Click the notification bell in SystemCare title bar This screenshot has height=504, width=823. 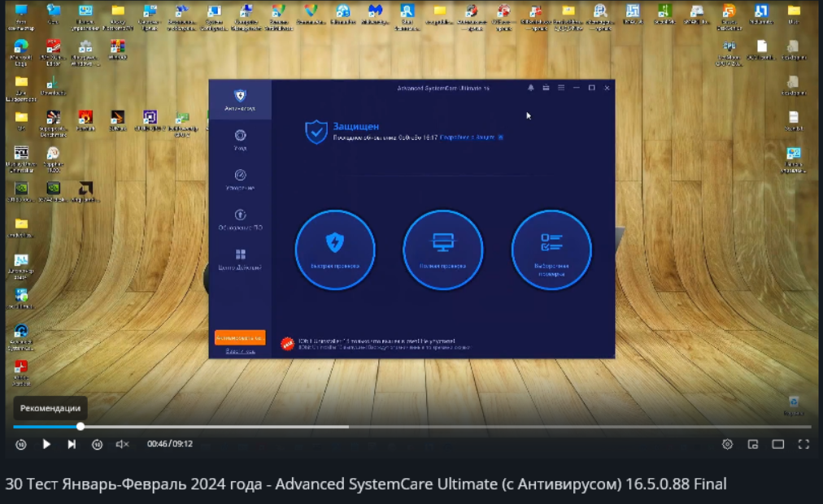pos(531,88)
